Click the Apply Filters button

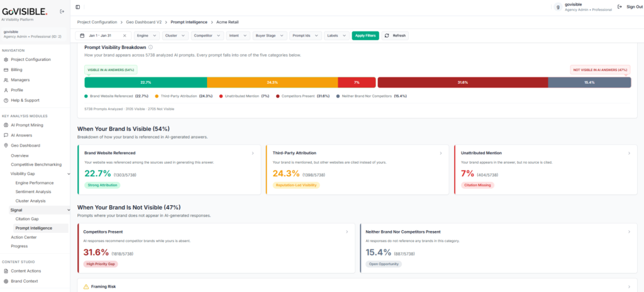pos(365,36)
